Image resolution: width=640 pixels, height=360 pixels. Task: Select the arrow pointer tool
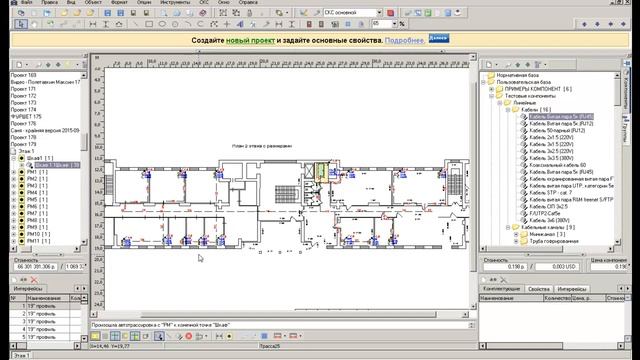tap(20, 24)
